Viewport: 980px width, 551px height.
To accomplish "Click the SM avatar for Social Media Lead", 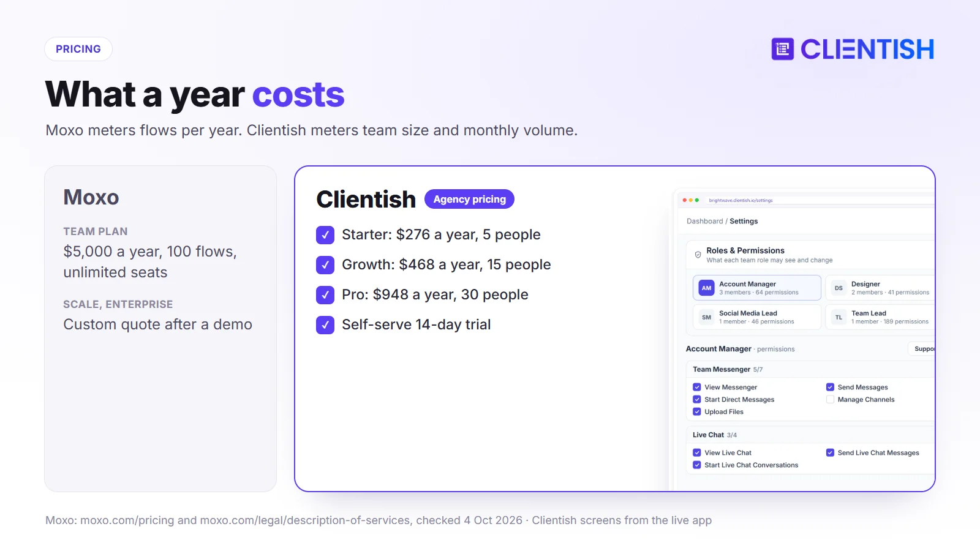I will (706, 317).
